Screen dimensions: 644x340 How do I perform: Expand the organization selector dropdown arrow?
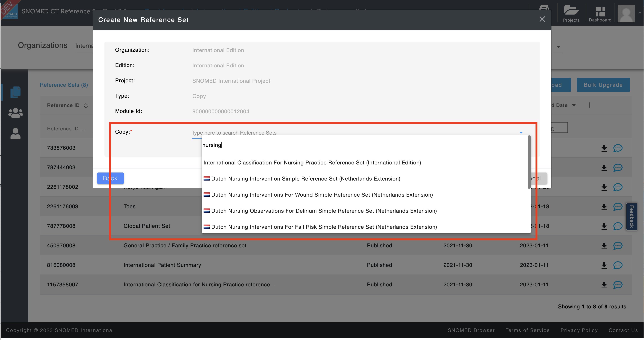point(558,47)
